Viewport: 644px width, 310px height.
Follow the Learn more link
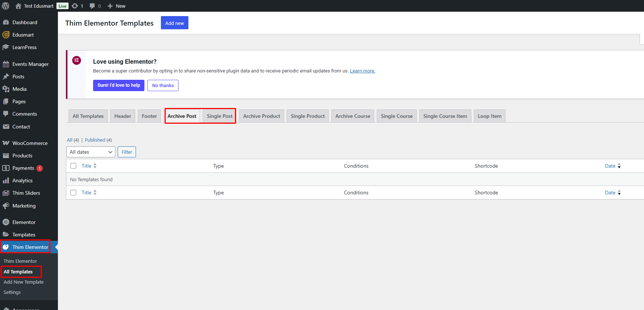pos(363,71)
